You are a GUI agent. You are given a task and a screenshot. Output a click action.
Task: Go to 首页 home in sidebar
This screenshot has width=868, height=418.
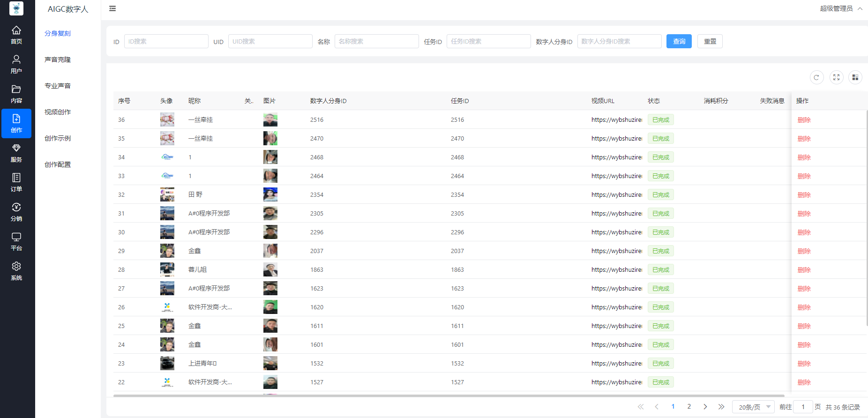(16, 35)
